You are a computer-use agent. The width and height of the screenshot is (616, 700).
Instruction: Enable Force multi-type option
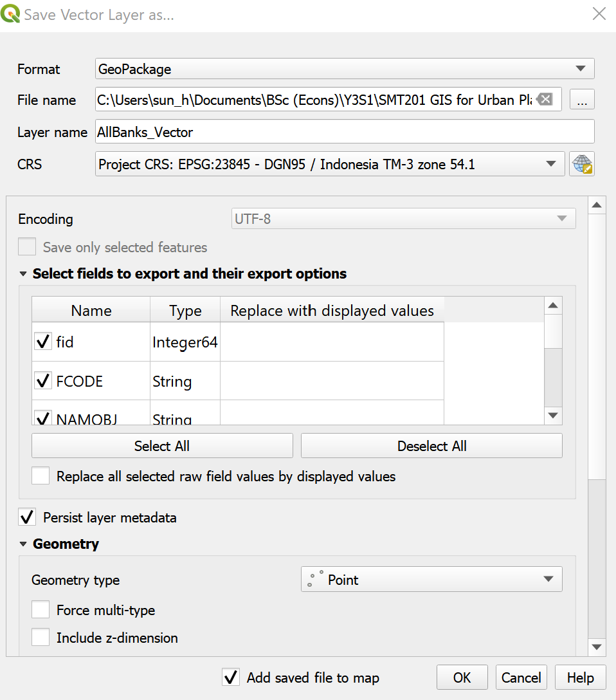point(41,610)
